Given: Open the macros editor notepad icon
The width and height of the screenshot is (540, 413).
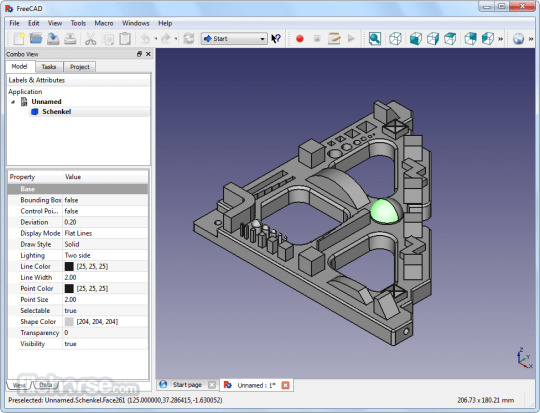Looking at the screenshot, I should (334, 38).
